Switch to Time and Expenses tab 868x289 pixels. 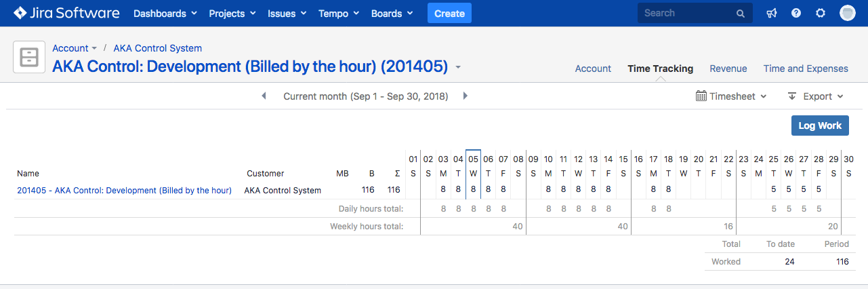tap(806, 69)
